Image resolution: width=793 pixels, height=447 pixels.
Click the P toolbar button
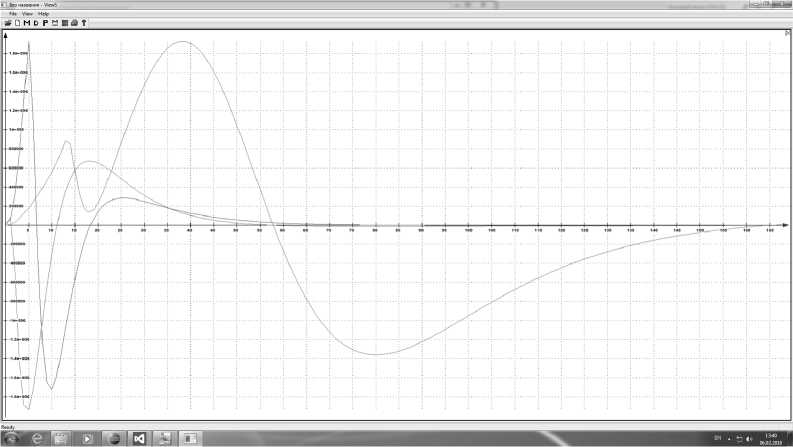pos(45,23)
